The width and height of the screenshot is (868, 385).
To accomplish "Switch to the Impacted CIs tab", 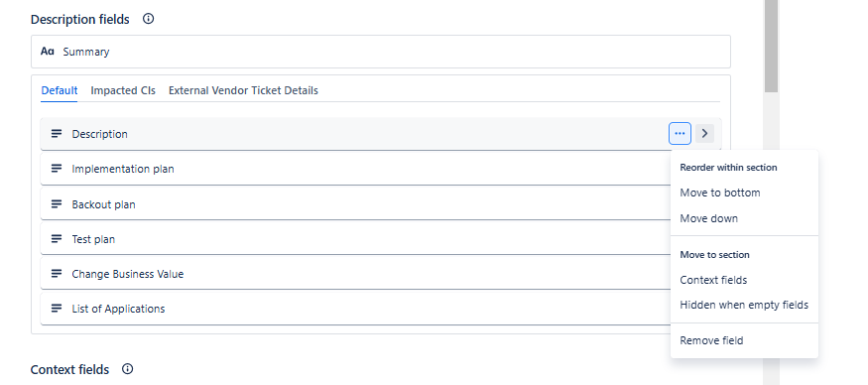I will coord(123,90).
